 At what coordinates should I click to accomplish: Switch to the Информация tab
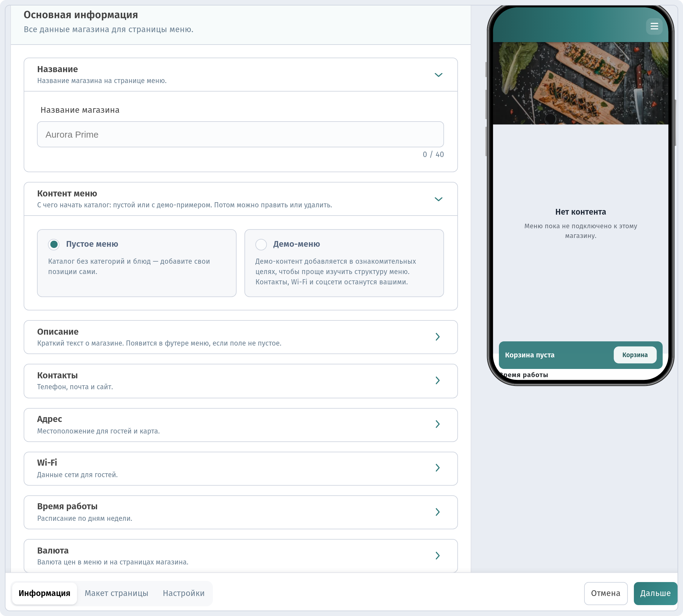tap(44, 593)
